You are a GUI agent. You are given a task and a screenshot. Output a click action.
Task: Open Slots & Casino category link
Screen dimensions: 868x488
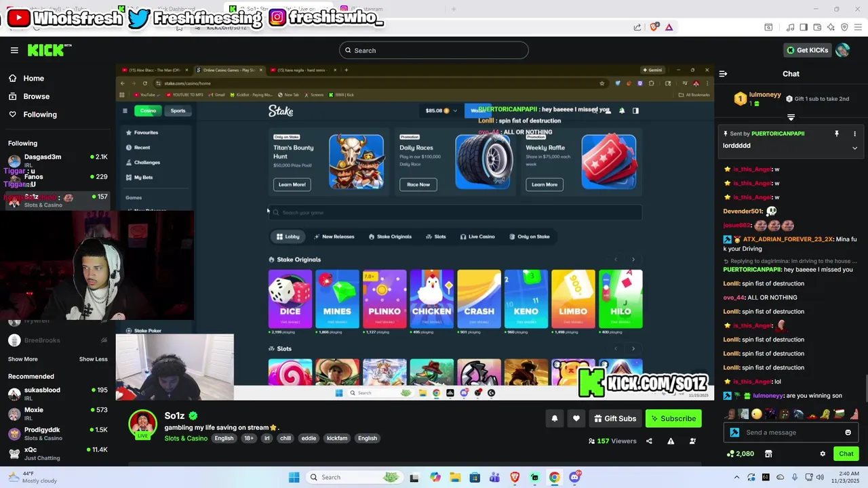pos(186,439)
